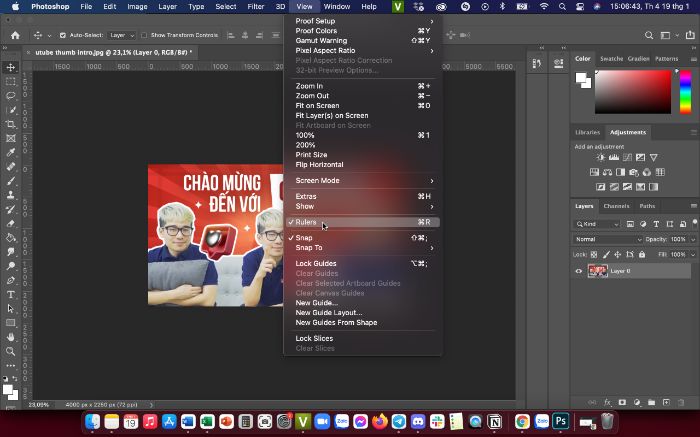Viewport: 700px width, 437px height.
Task: Toggle the Auto-Select checkbox
Action: click(x=62, y=35)
